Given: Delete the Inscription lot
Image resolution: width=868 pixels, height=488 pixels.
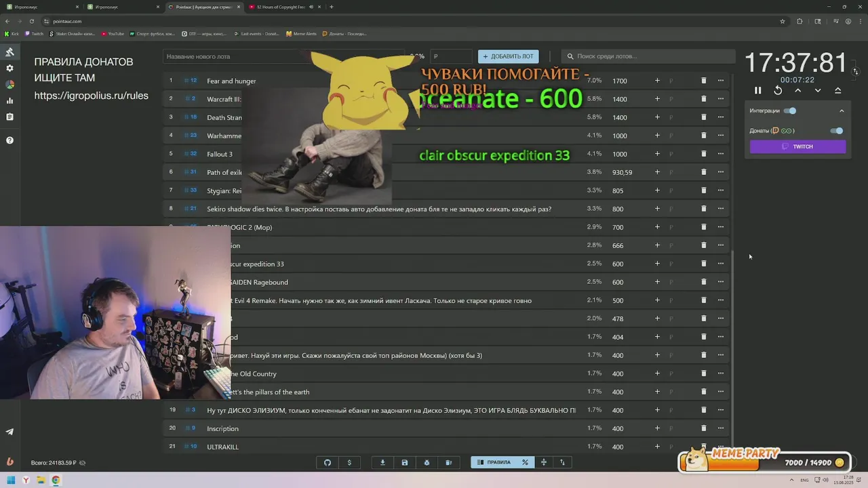Looking at the screenshot, I should [x=703, y=428].
